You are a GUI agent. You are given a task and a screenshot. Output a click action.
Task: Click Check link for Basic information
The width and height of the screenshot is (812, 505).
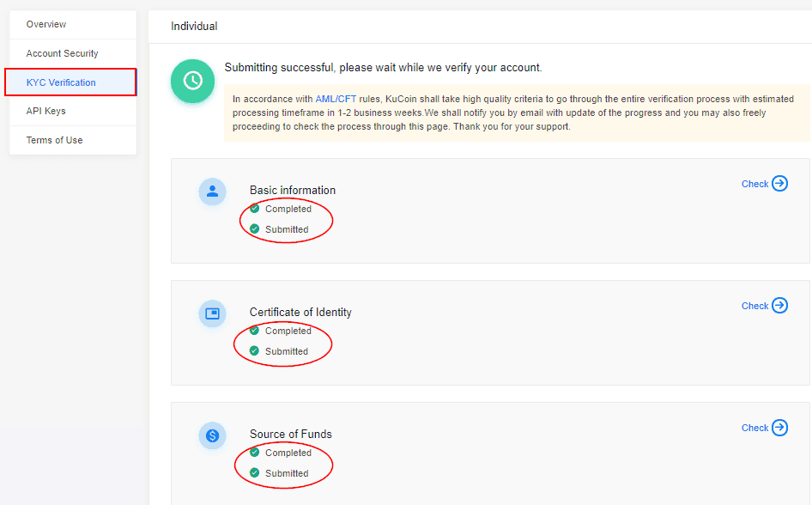754,184
